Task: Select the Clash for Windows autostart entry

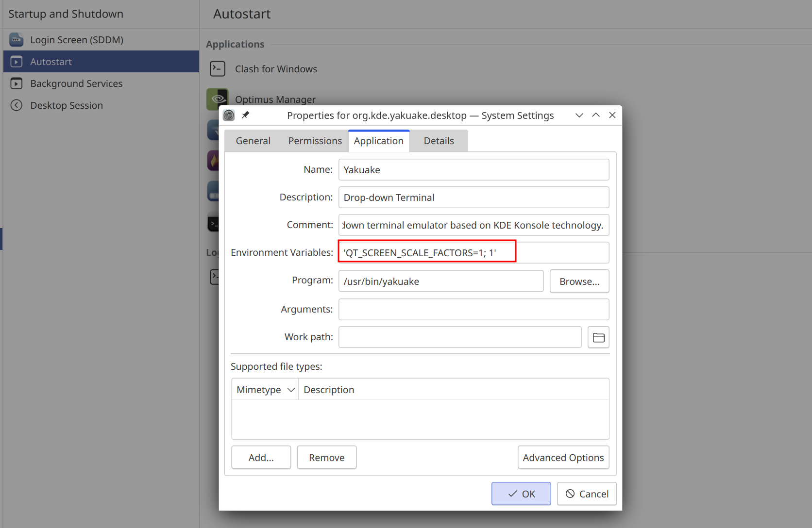Action: pos(276,69)
